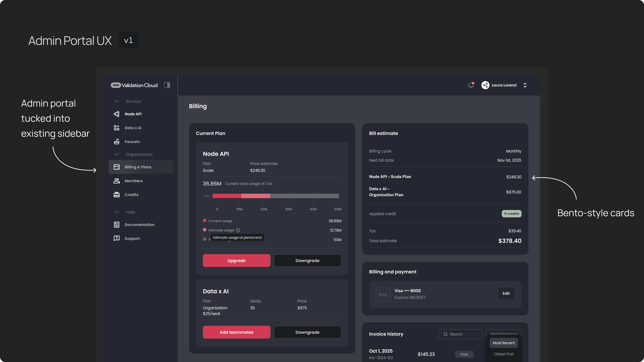Toggle the sidebar collapse icon
The image size is (644, 362).
pyautogui.click(x=167, y=85)
